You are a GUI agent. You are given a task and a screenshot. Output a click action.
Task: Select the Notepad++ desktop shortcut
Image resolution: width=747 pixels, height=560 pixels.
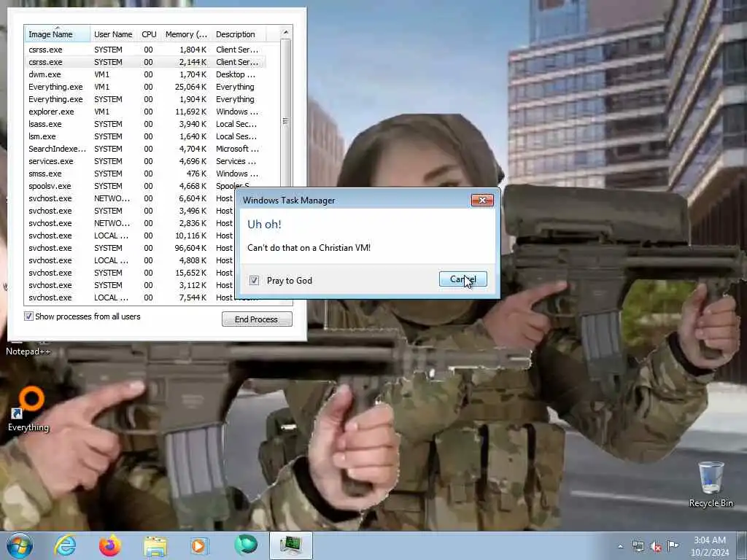pos(28,351)
